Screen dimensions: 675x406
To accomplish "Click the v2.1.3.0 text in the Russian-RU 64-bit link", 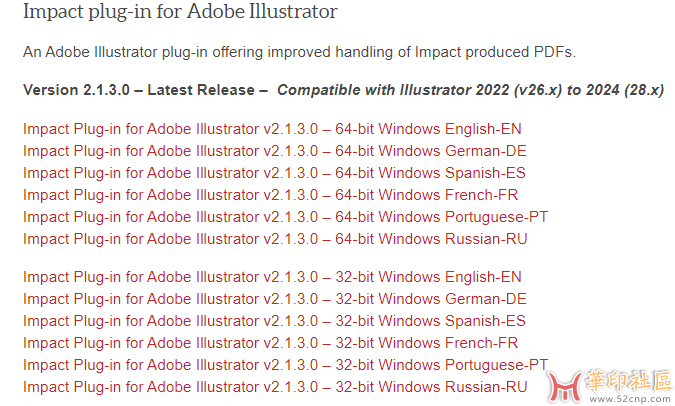I will pos(291,239).
